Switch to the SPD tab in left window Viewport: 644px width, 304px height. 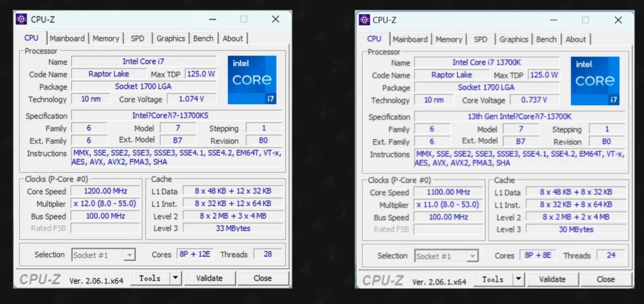138,38
